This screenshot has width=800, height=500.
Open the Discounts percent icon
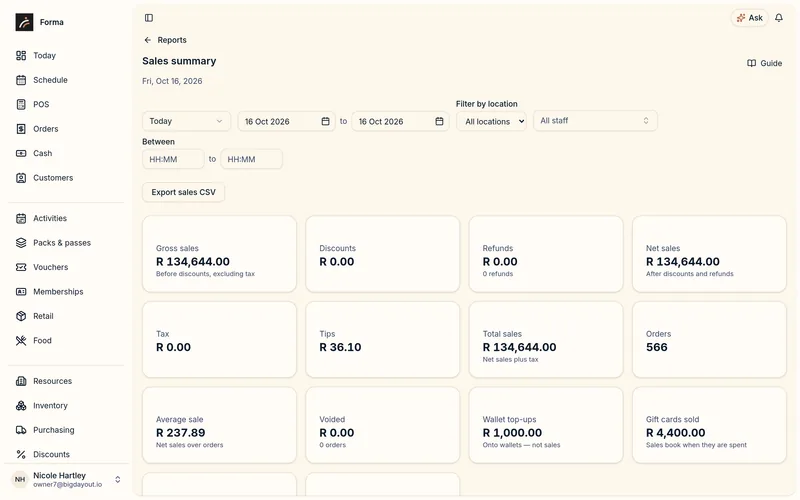pos(21,455)
